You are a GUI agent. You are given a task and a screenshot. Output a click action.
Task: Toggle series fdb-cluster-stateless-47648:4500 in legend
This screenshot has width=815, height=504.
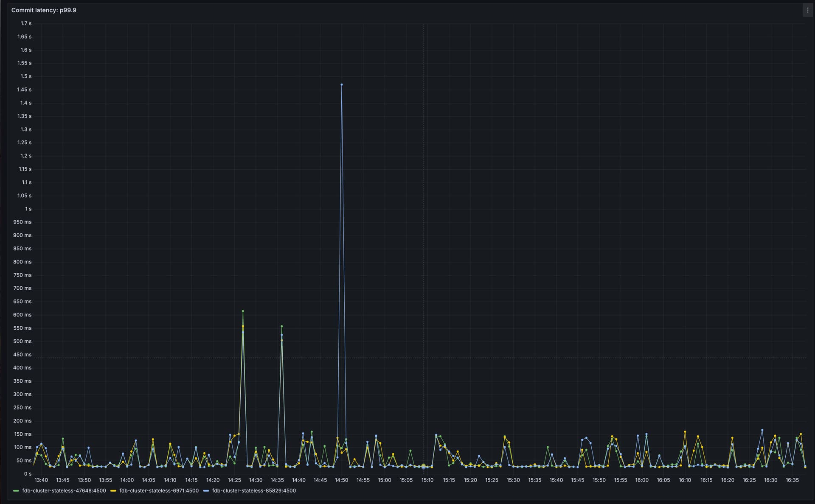tap(64, 490)
